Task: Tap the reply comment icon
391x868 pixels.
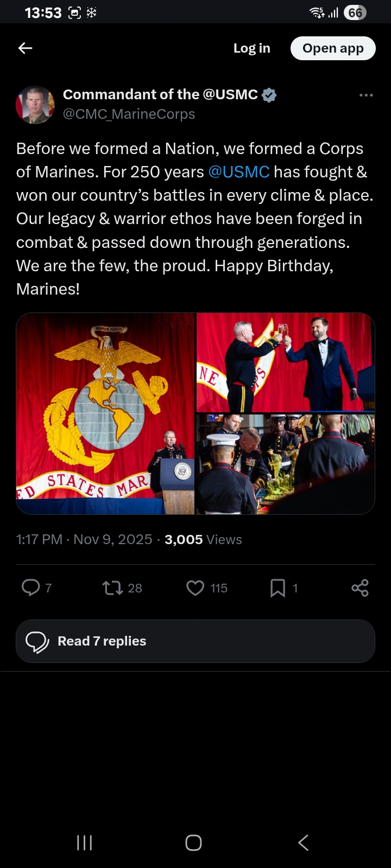Action: (x=31, y=588)
